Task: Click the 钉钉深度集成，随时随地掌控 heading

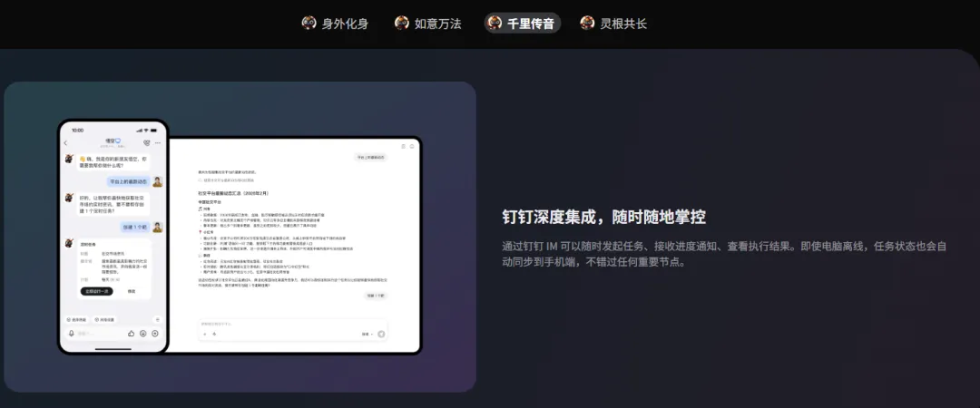Action: [603, 218]
